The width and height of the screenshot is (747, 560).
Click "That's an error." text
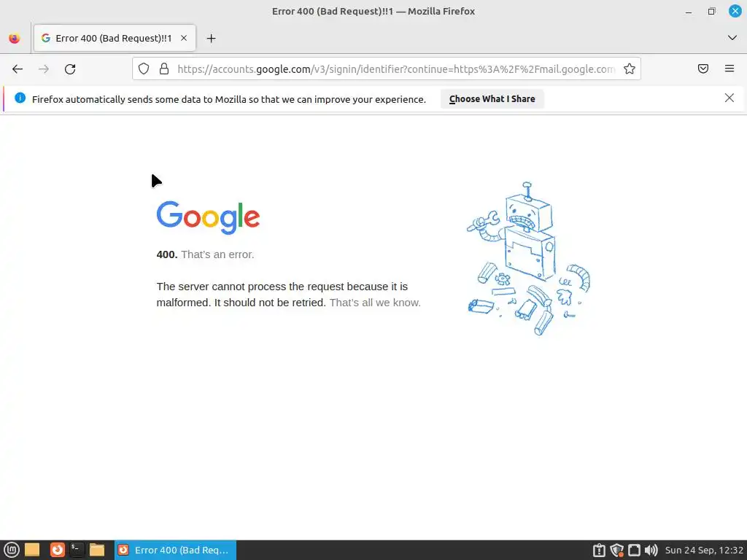[x=217, y=254]
